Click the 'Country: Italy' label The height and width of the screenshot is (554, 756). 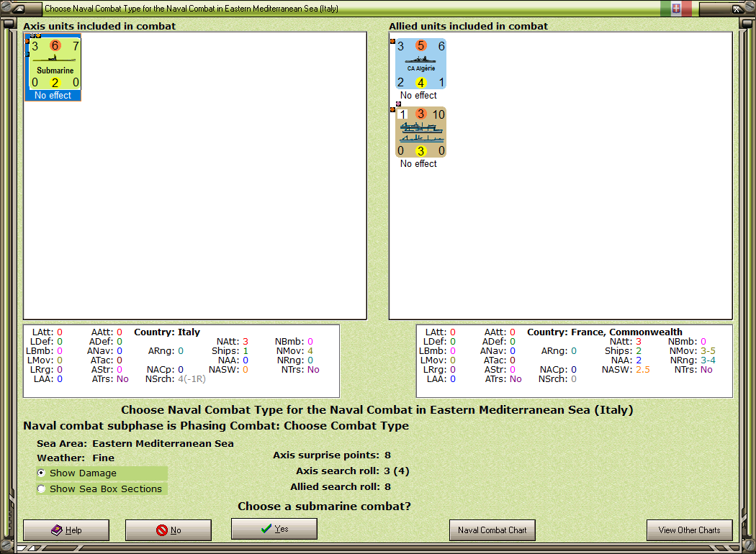[167, 332]
